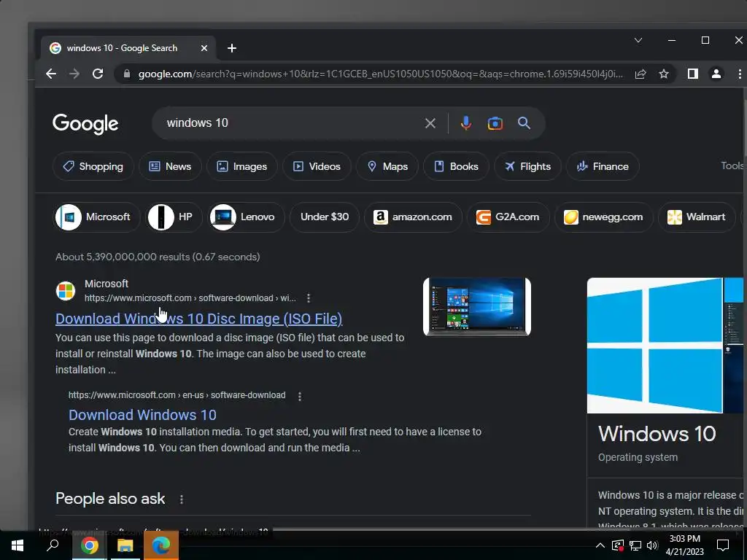Open the security tray icon with red alert

point(618,545)
